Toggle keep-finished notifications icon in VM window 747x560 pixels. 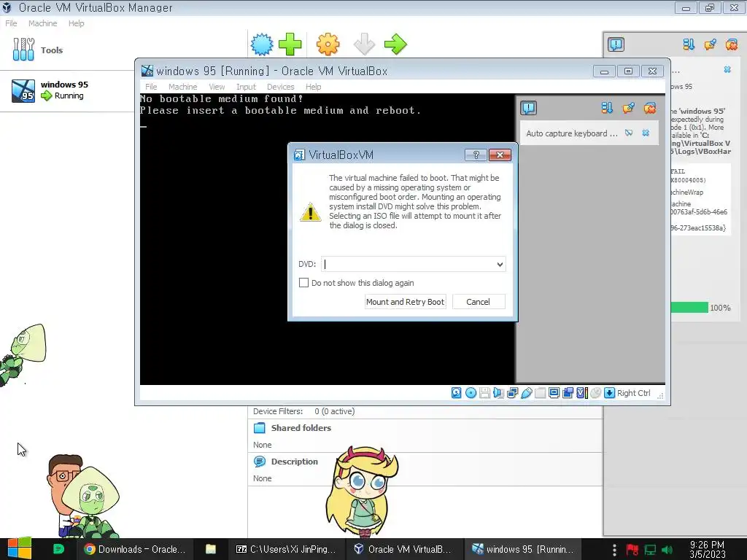[x=628, y=108]
